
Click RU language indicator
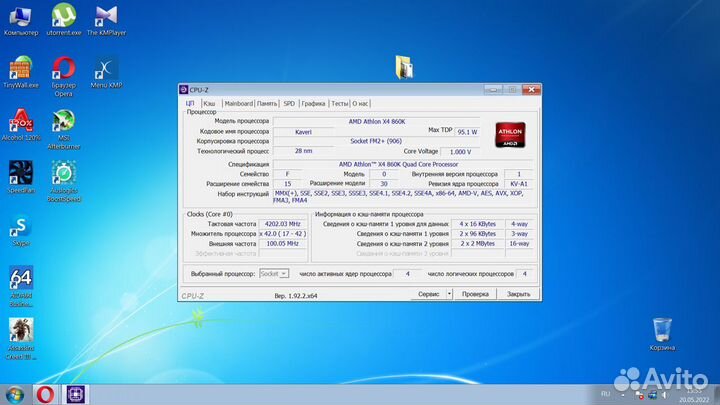(606, 394)
